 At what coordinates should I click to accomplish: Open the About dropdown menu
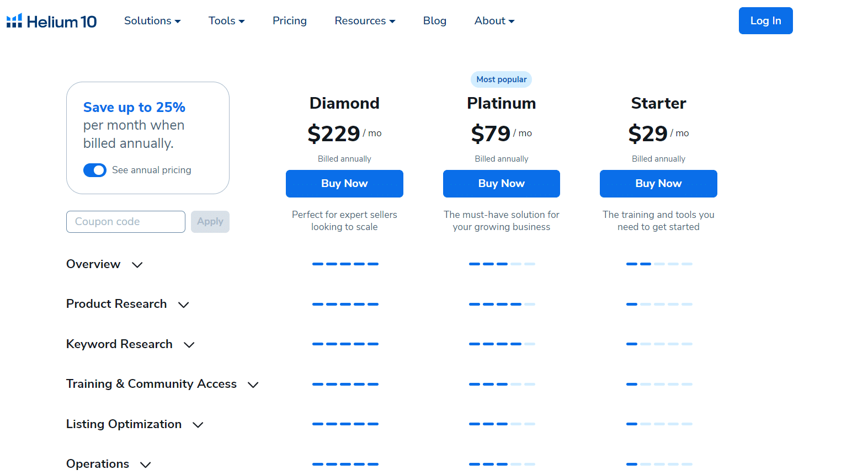[494, 20]
